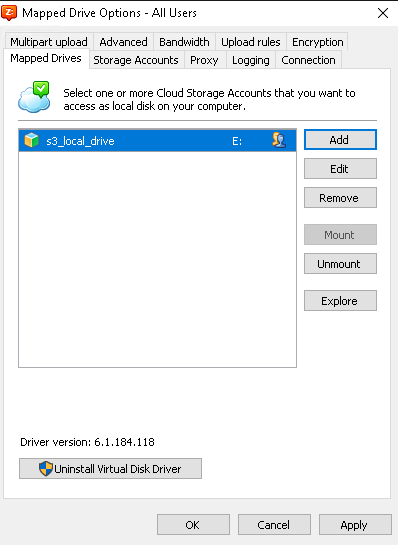Click the cube icon beside s3_local_drive
398x545 pixels.
[32, 140]
